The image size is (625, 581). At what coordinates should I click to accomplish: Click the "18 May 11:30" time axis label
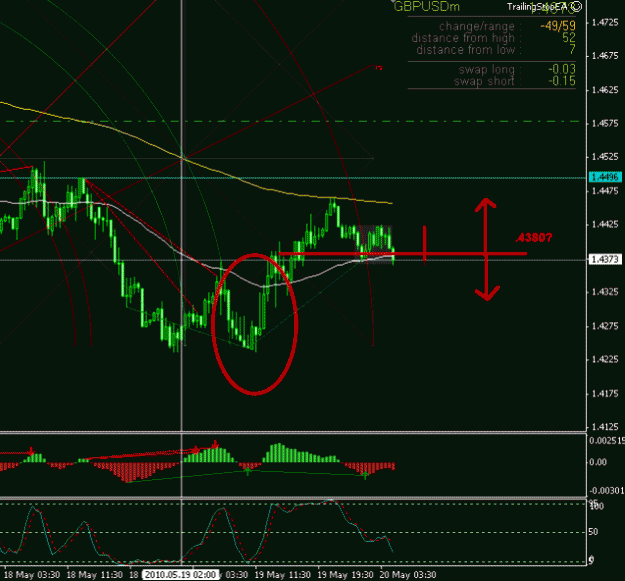point(94,575)
